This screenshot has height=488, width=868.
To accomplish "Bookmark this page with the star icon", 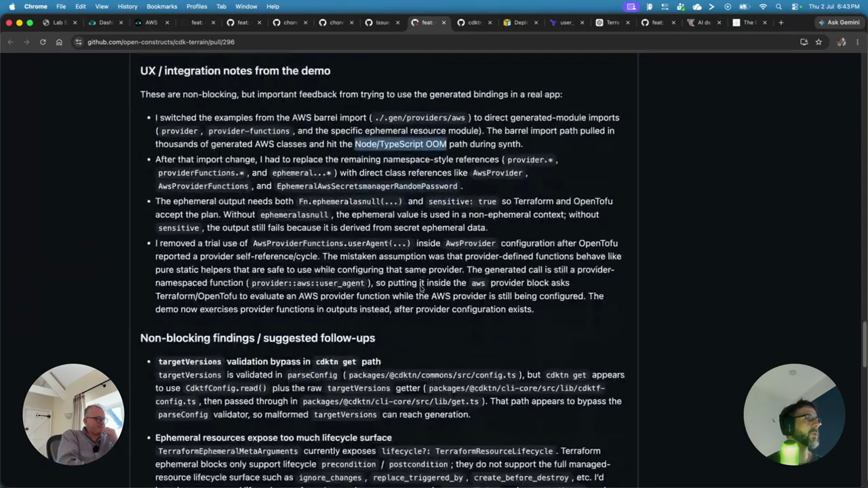I will (x=818, y=42).
